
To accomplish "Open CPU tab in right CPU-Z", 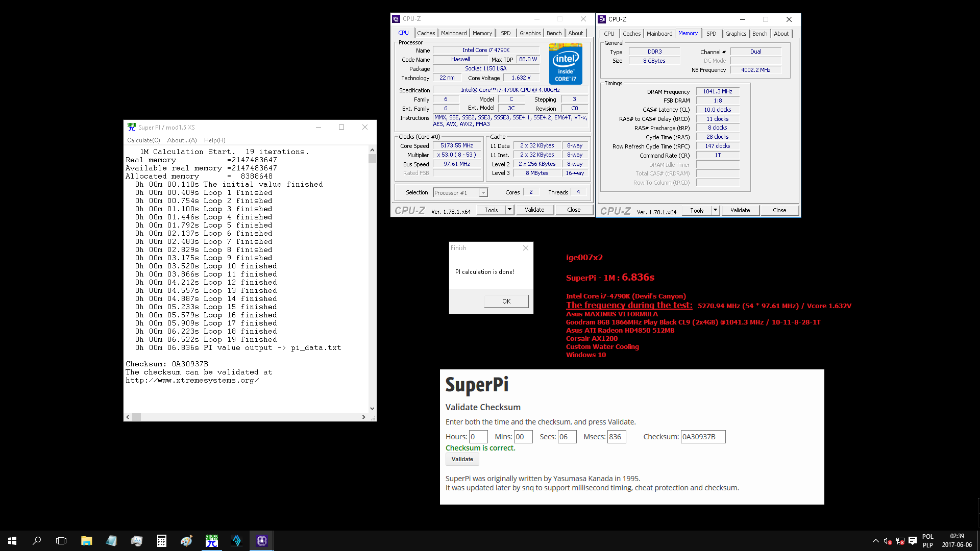I will point(609,34).
